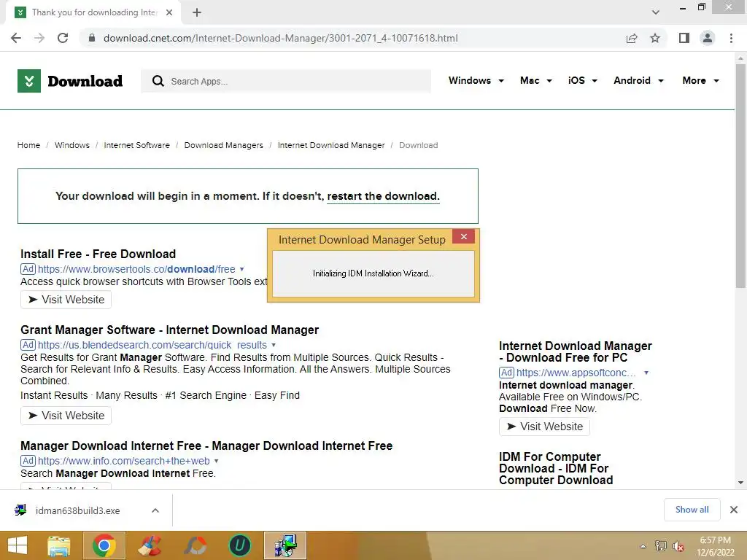The height and width of the screenshot is (560, 747).
Task: Open Chrome's three-dot menu
Action: (x=731, y=38)
